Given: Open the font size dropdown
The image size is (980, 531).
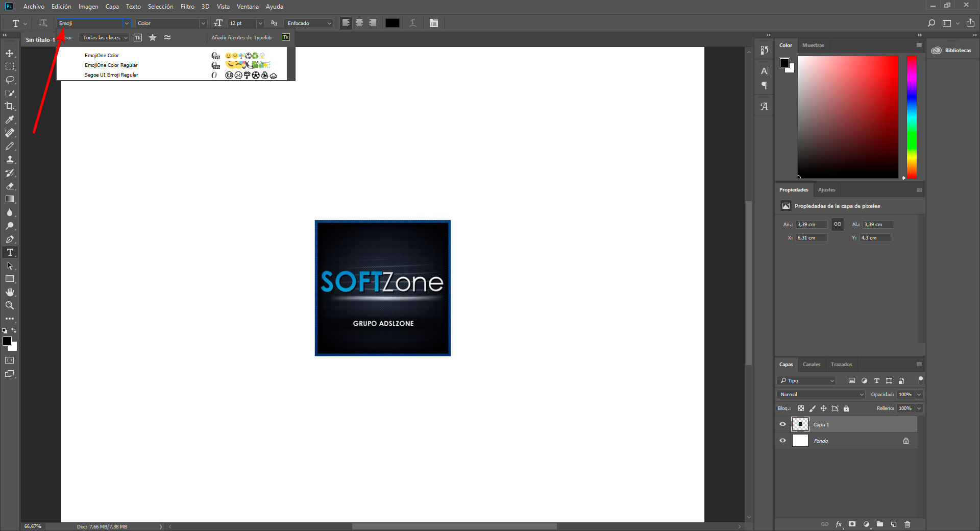Looking at the screenshot, I should coord(260,23).
